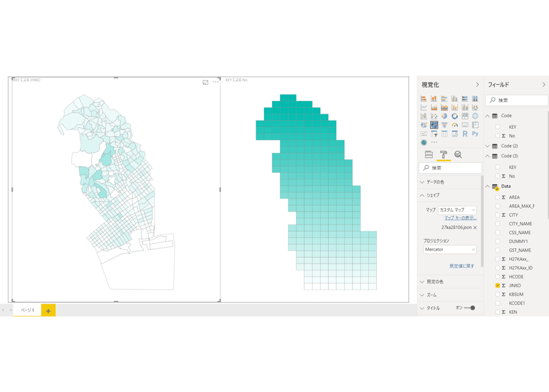Select the funnel chart visual icon
549x392 pixels.
click(444, 125)
